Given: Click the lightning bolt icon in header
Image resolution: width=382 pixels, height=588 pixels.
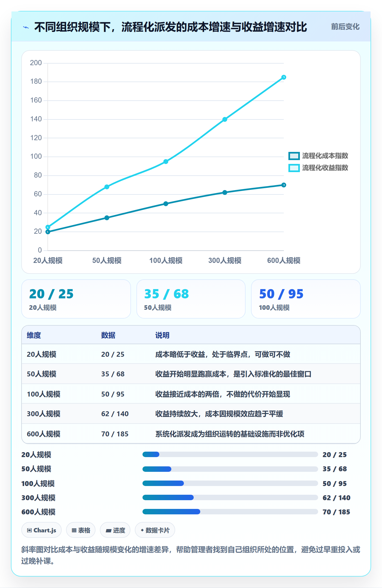Looking at the screenshot, I should [x=26, y=27].
